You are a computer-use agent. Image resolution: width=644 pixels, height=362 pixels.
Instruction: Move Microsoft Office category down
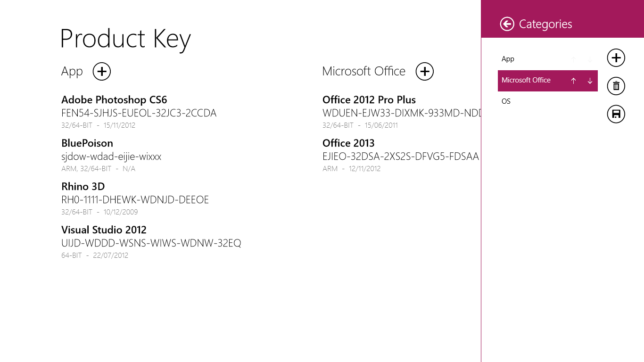tap(590, 81)
